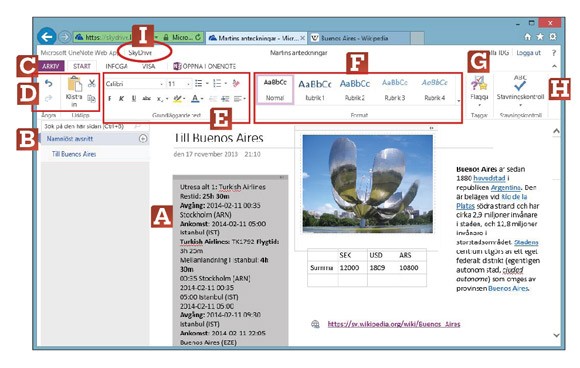This screenshot has width=580, height=368.
Task: Cut selection with the scissors icon
Action: 92,83
